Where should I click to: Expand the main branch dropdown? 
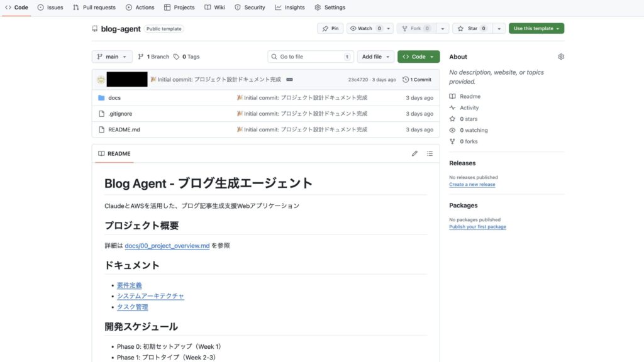(x=112, y=57)
